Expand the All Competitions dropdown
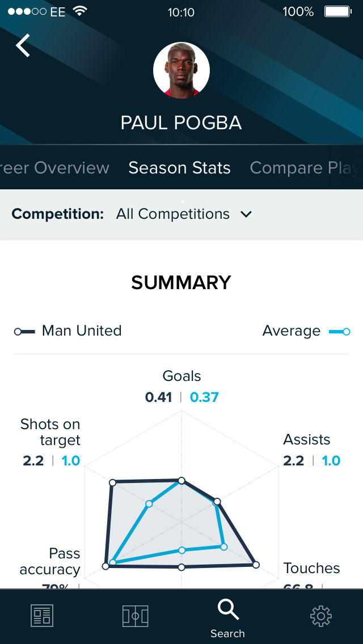 173,214
